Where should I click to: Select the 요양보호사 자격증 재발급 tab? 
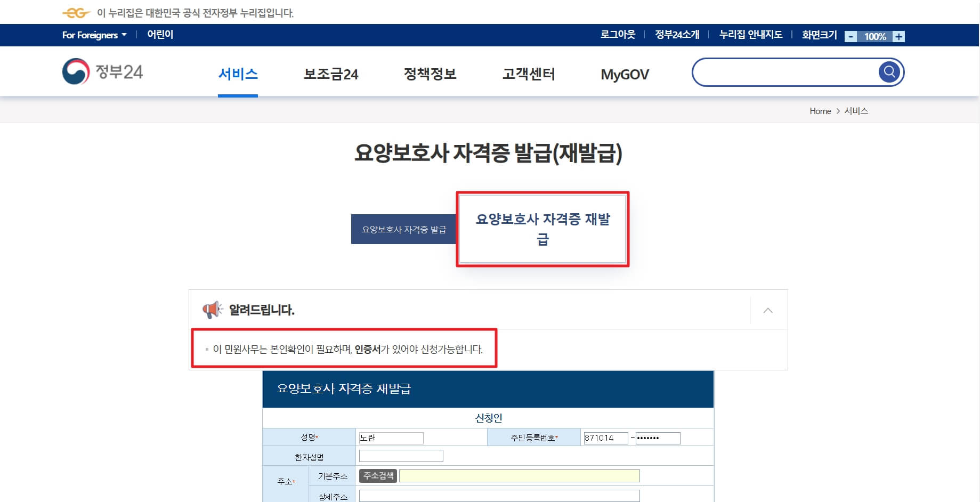coord(542,228)
